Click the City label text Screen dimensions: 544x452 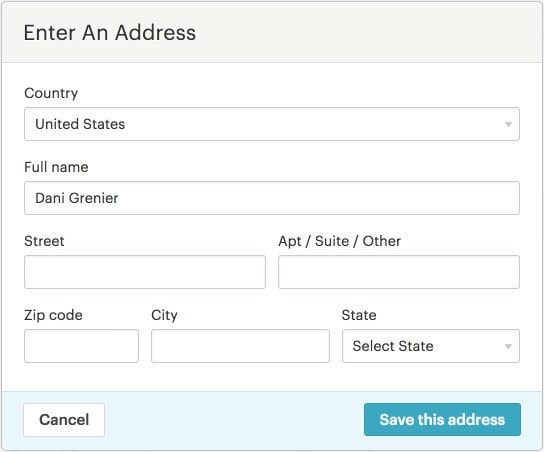(164, 315)
